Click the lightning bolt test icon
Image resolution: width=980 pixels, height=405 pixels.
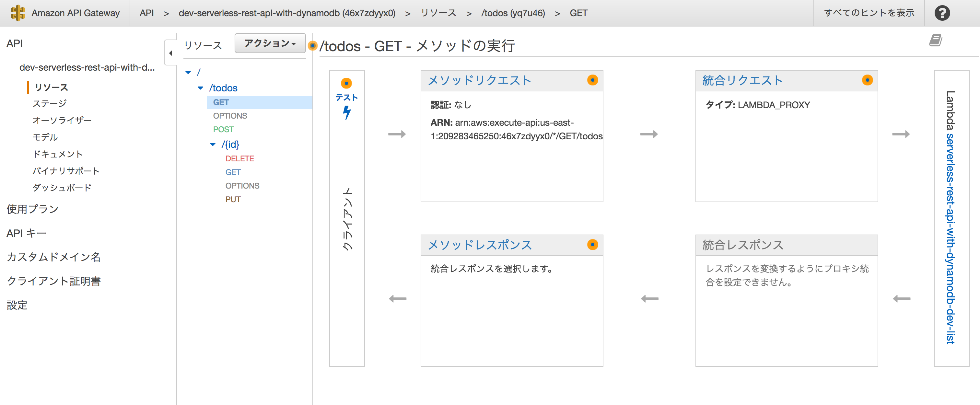tap(346, 112)
